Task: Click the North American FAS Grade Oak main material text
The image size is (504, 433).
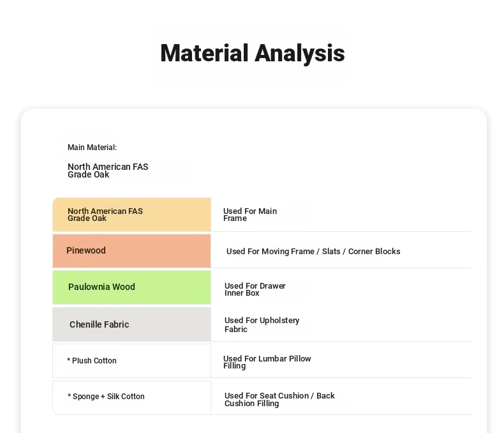Action: tap(108, 171)
